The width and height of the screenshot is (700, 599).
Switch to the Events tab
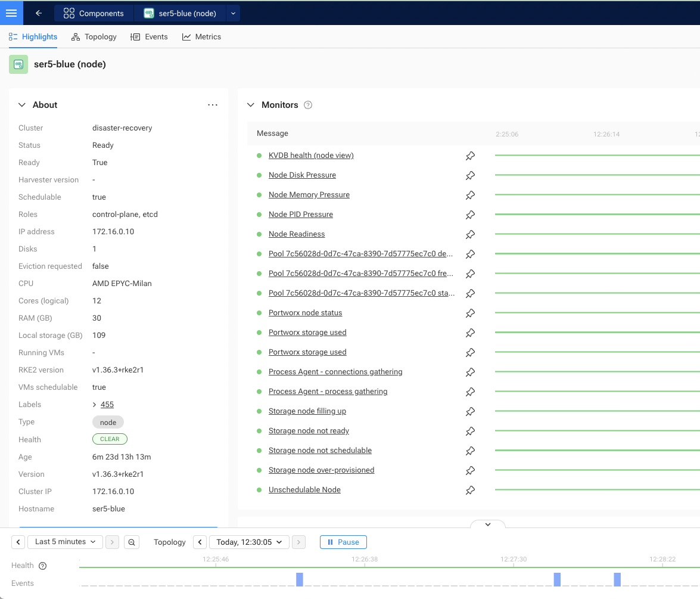click(x=149, y=36)
